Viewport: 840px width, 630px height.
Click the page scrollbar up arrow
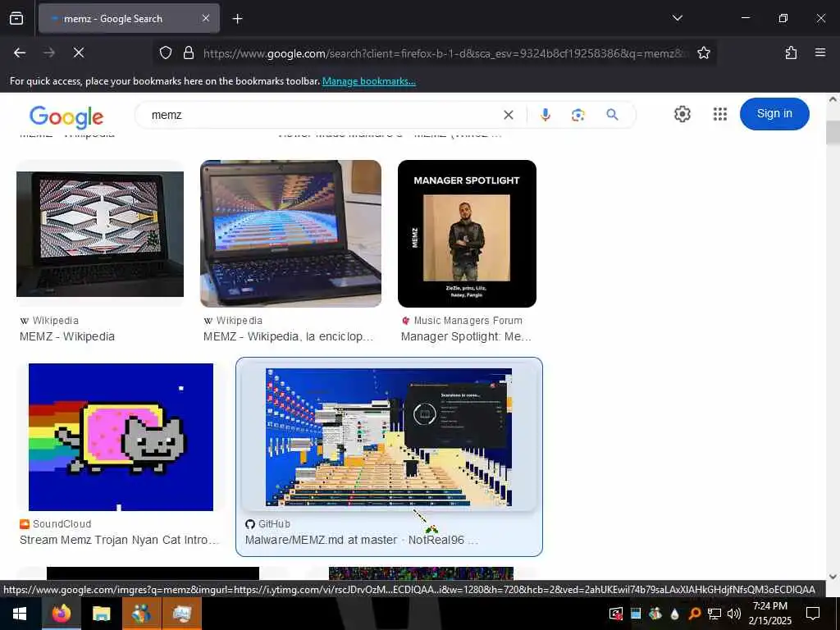click(833, 99)
